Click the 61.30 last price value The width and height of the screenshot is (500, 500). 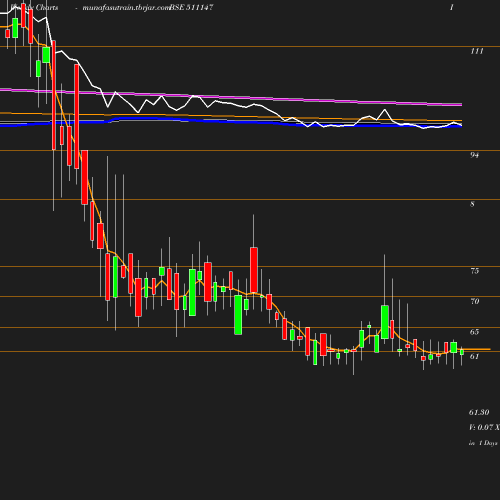(479, 412)
